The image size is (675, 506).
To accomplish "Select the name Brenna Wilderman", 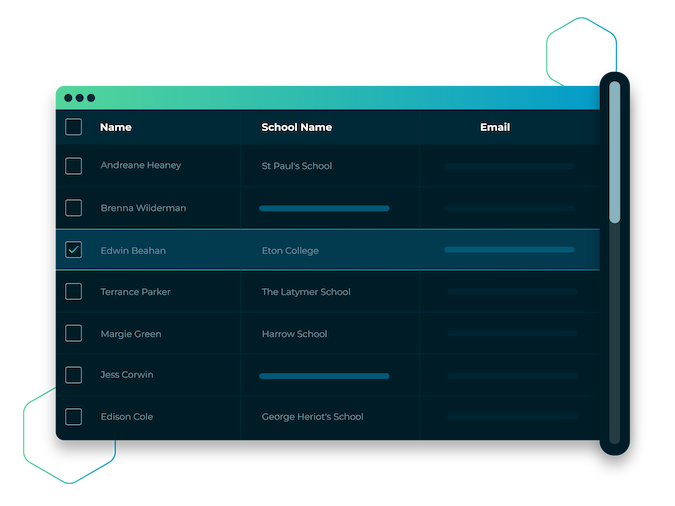I will coord(143,208).
